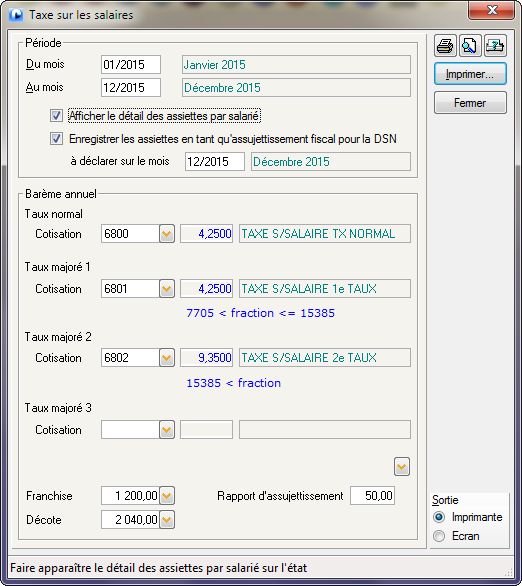Open Taux majoré 1 cotisation 6801 dropdown
Image resolution: width=522 pixels, height=586 pixels.
click(x=167, y=289)
